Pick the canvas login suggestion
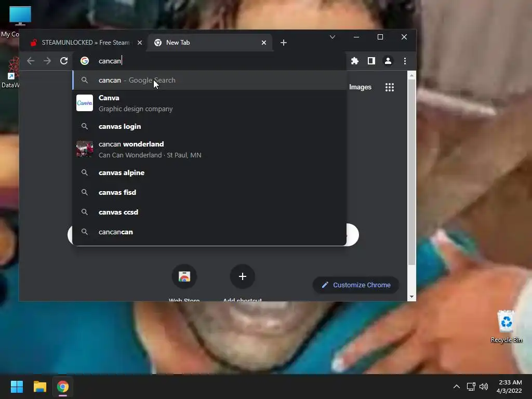Screen dimensions: 532x399 coord(210,127)
